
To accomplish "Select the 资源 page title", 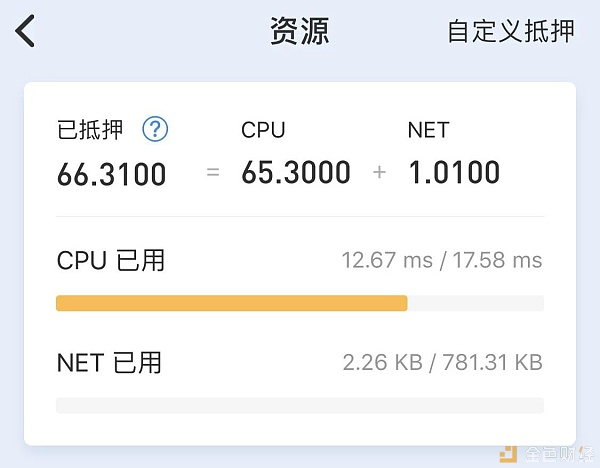I will (x=300, y=31).
